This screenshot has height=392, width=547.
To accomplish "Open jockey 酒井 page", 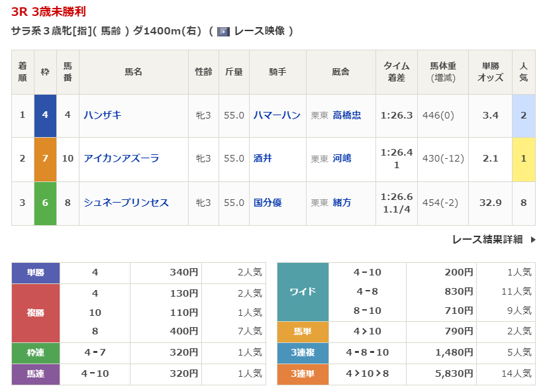I will tap(263, 159).
